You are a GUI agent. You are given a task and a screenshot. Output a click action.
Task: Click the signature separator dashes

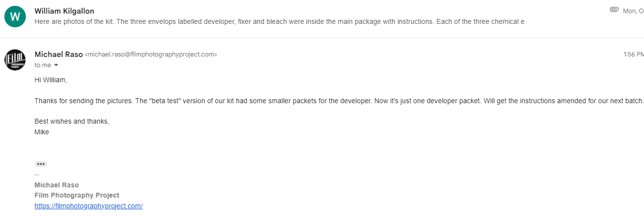click(37, 174)
